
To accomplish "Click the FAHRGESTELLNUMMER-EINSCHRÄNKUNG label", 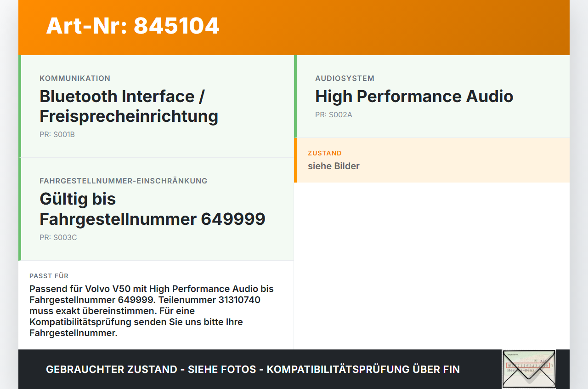I will click(124, 181).
